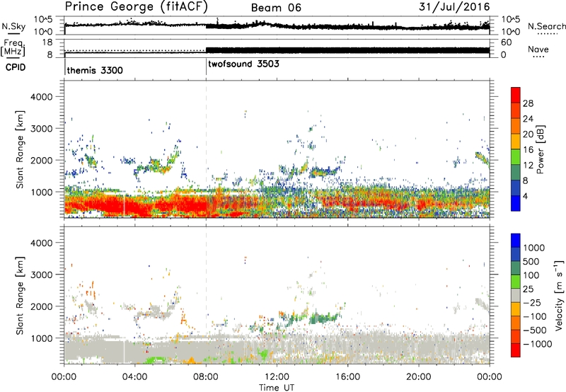The width and height of the screenshot is (566, 392).
Task: Click the '60' Nave axis tick
Action: coord(506,42)
